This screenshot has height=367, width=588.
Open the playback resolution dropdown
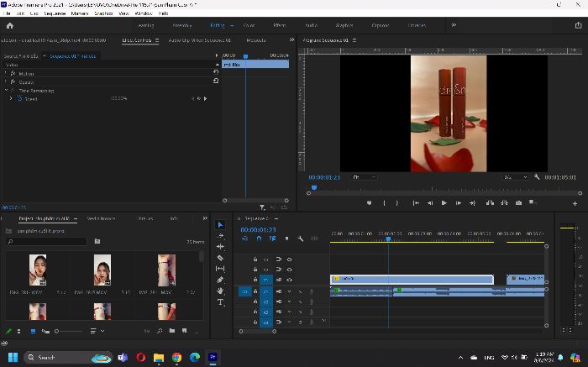(515, 177)
